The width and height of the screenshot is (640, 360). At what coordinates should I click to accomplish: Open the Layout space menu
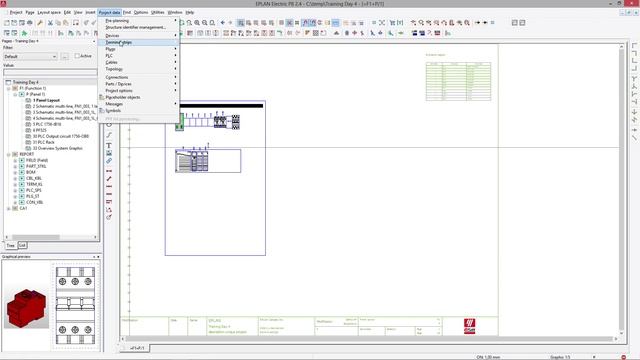(49, 13)
